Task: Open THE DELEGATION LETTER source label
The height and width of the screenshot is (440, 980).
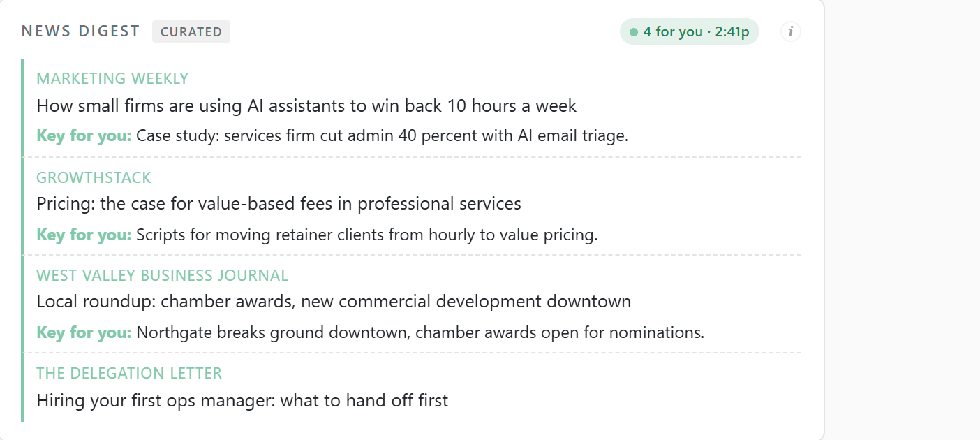Action: pos(129,374)
